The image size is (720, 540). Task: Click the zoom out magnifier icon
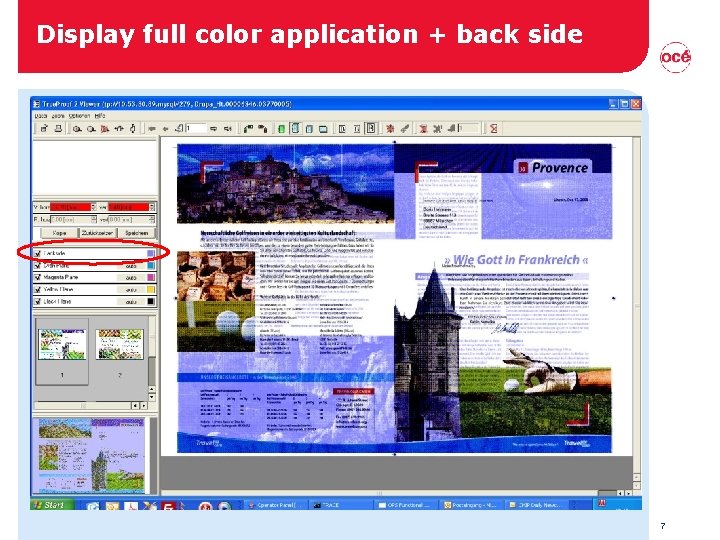91,129
